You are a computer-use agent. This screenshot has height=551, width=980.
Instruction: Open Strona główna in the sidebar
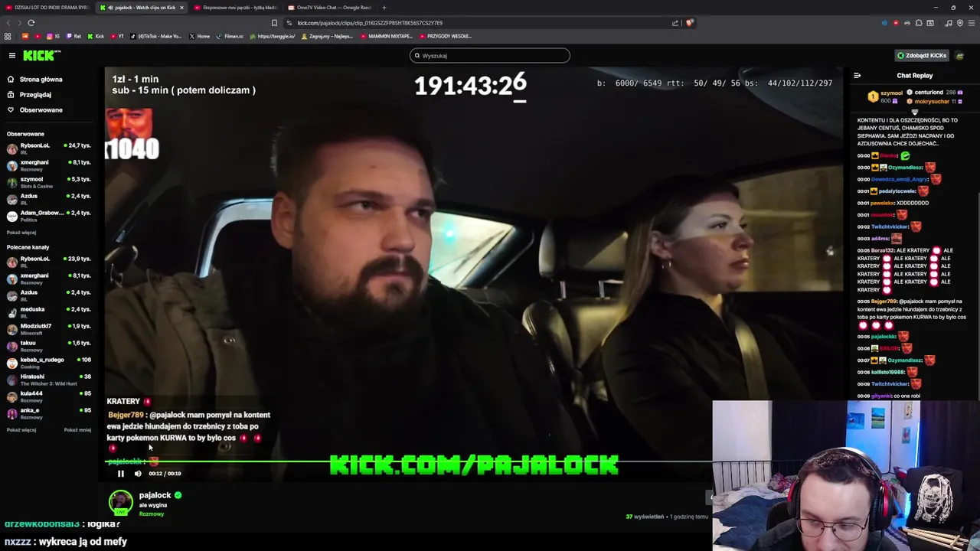[41, 80]
